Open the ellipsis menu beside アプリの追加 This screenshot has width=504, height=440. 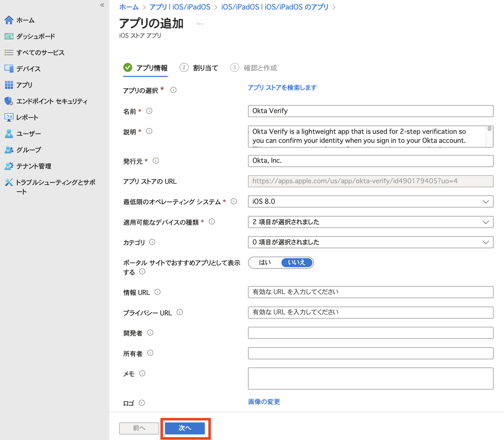pos(200,24)
